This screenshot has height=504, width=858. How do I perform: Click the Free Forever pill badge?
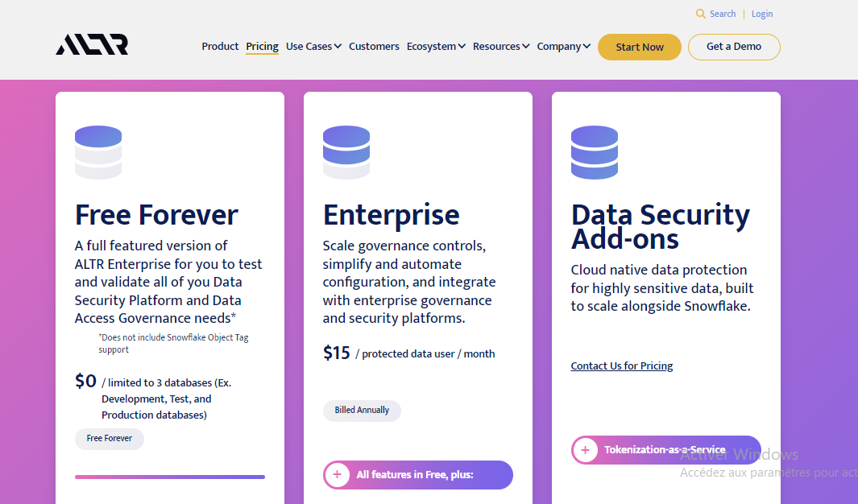click(x=110, y=439)
